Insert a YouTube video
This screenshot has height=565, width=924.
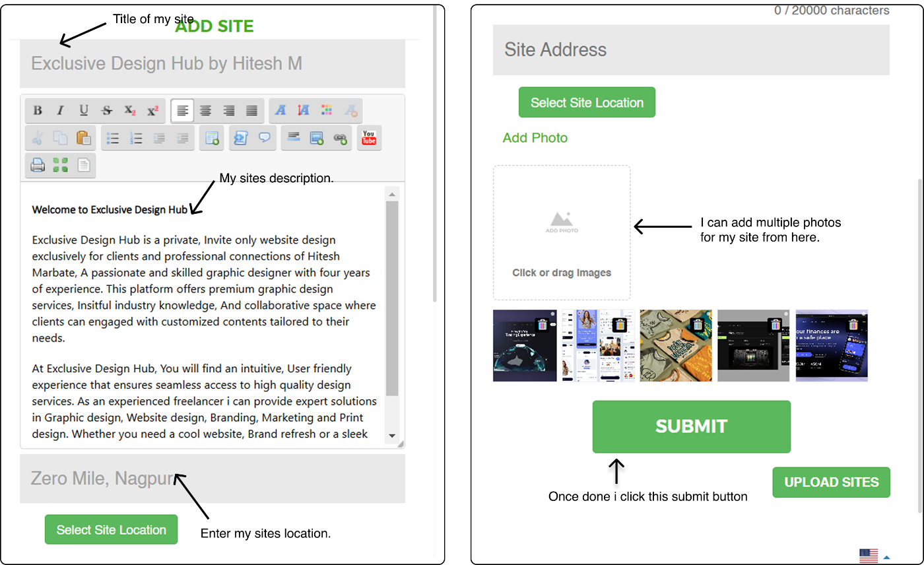pyautogui.click(x=369, y=138)
